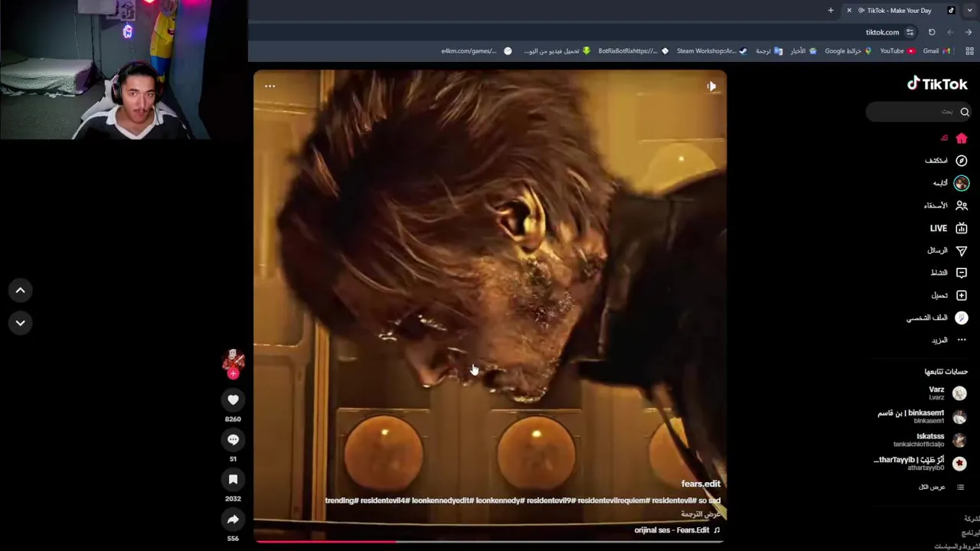Open the translate 'ترجمة' bookmark
This screenshot has height=551, width=980.
(x=769, y=51)
